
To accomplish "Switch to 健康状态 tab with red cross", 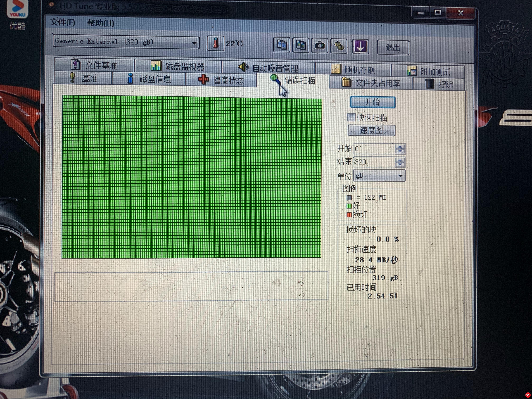I will pos(221,80).
